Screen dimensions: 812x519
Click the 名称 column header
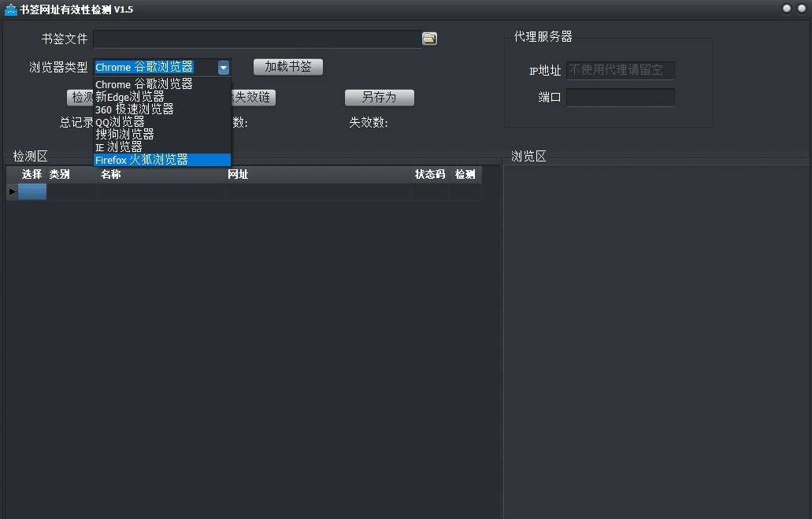161,175
